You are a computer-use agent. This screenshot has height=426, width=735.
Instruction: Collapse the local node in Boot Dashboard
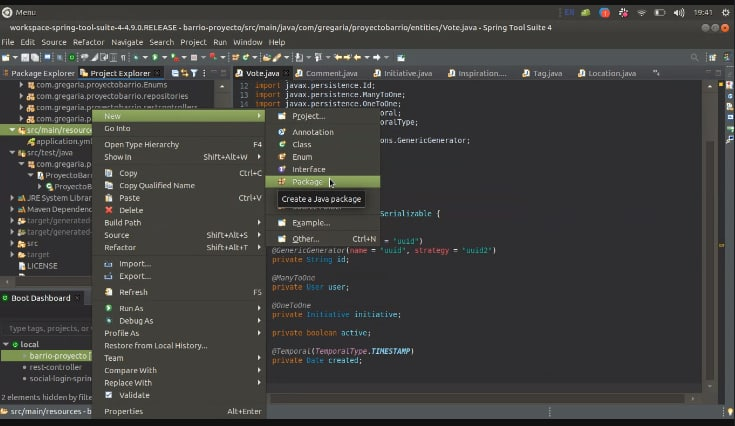click(x=6, y=344)
